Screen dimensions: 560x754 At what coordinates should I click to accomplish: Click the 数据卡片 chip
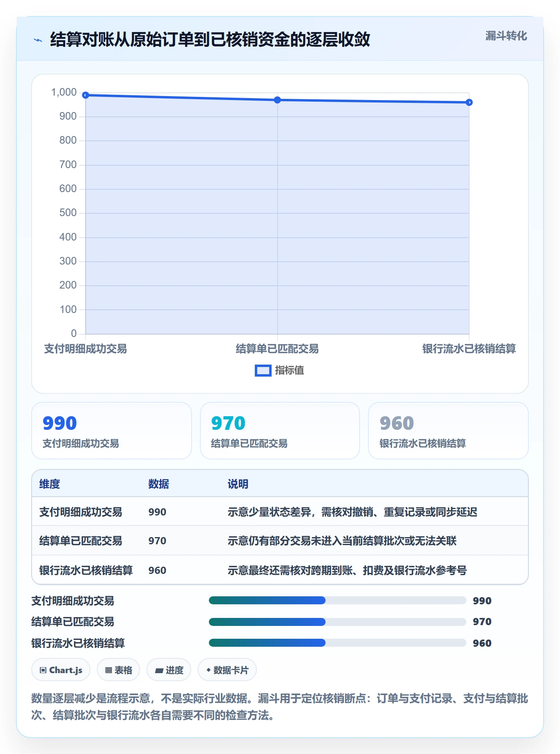click(x=227, y=670)
